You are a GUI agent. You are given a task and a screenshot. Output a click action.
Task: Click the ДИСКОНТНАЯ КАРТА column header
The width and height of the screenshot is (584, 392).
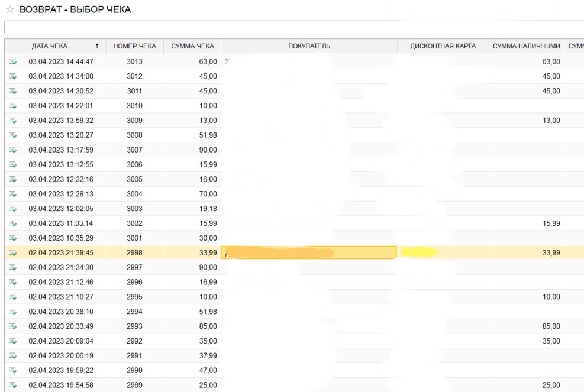[443, 46]
